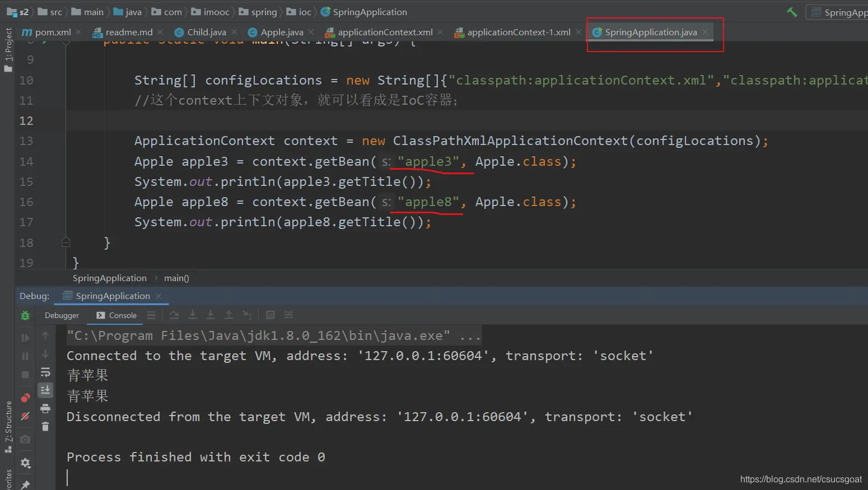Collapse the main method fold marker at line 18
This screenshot has width=868, height=490.
click(x=66, y=242)
